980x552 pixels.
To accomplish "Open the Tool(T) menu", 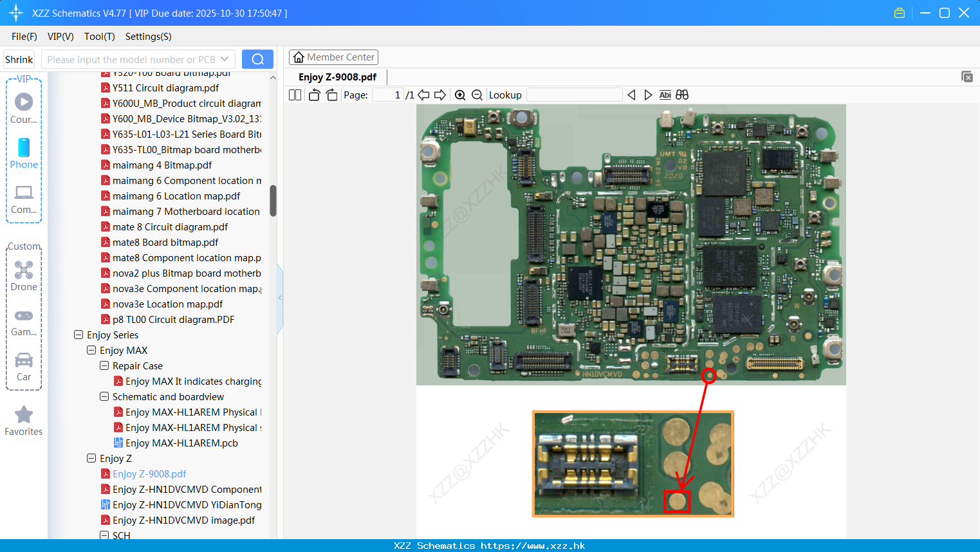I will (99, 37).
